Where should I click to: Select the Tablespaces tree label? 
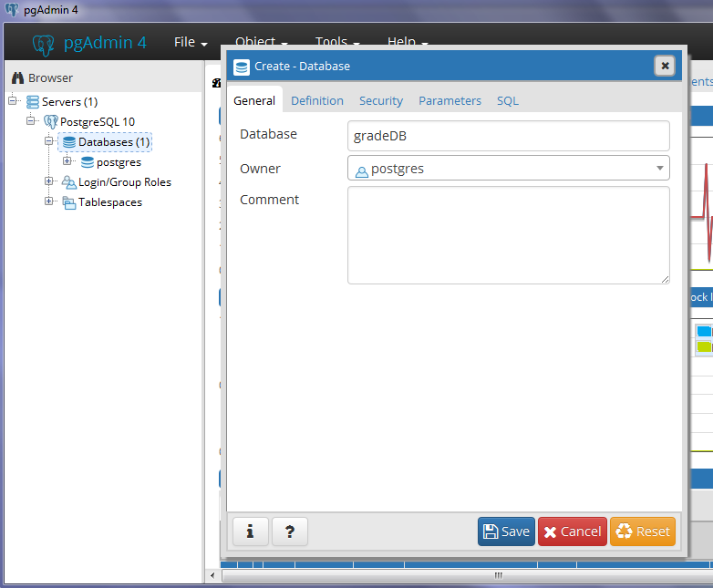(110, 202)
